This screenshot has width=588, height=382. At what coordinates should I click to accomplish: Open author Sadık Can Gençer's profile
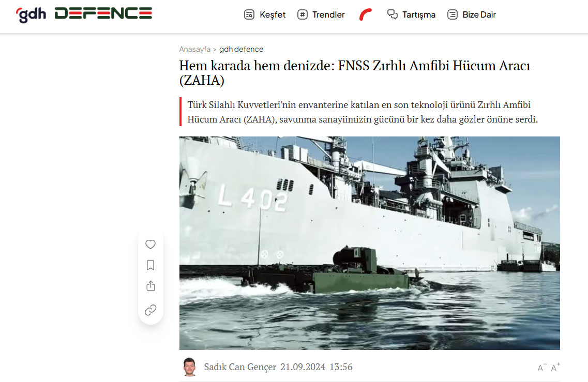click(240, 366)
